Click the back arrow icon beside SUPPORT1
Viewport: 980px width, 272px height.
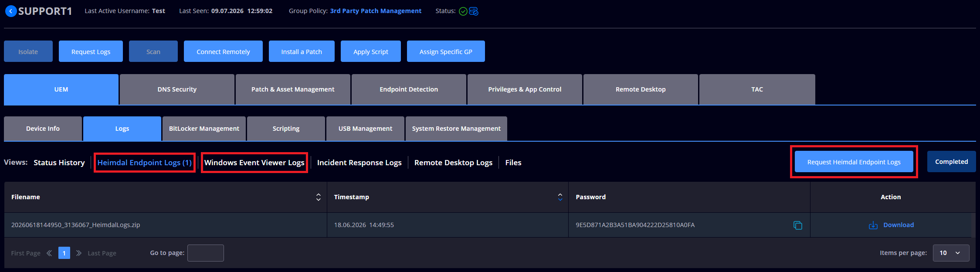click(x=11, y=11)
